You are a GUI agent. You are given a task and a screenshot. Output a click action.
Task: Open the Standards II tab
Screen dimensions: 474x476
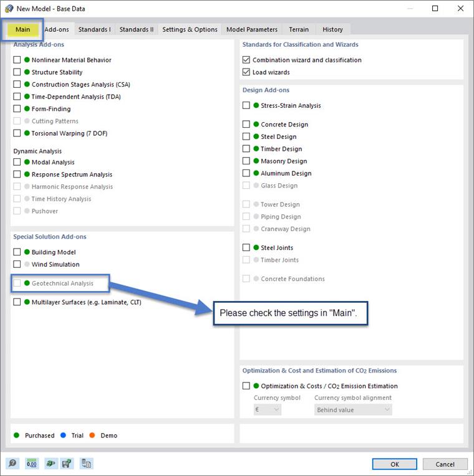tap(137, 29)
